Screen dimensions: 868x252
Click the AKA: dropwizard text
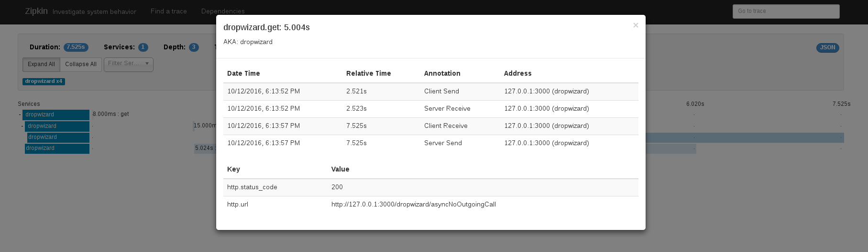click(x=248, y=42)
